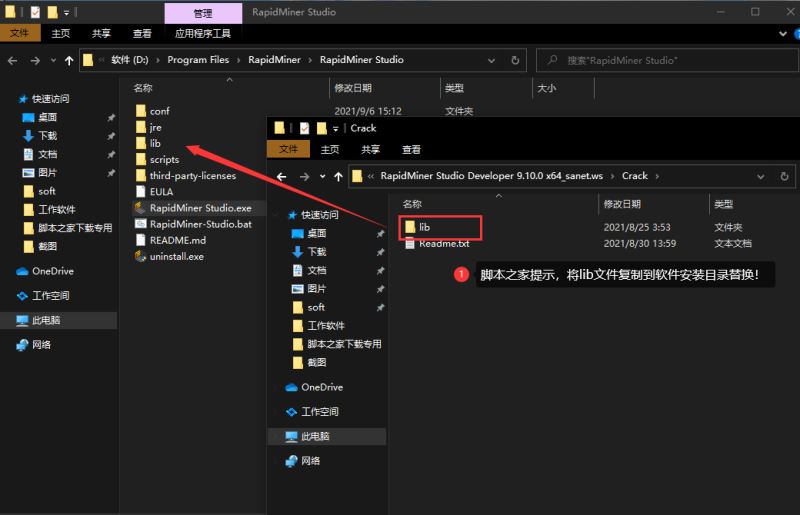
Task: Click the Program Files breadcrumb in address bar
Action: pyautogui.click(x=198, y=60)
